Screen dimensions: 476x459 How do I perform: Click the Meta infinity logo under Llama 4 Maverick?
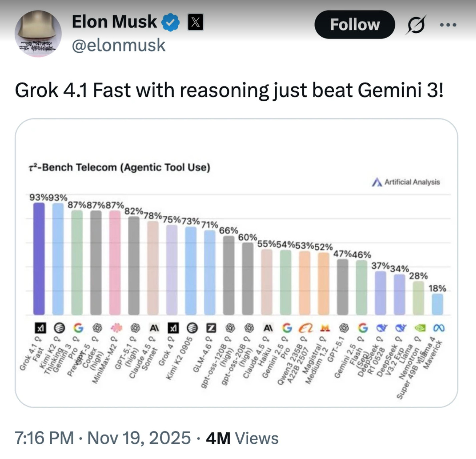(x=440, y=329)
